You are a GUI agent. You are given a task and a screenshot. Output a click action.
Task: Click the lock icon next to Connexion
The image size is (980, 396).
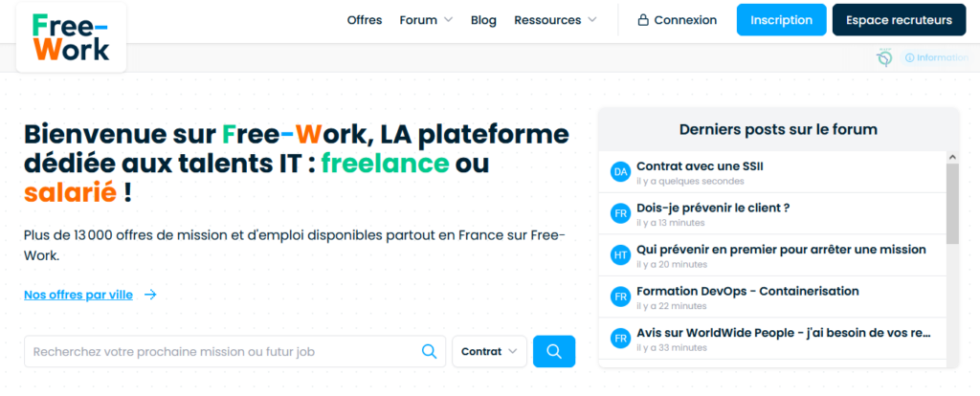(642, 20)
